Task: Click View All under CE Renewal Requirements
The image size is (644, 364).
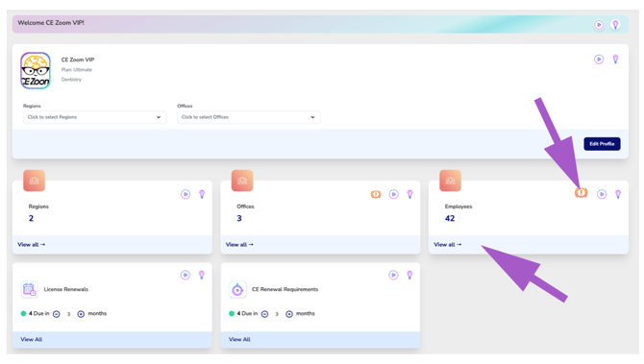Action: 239,340
